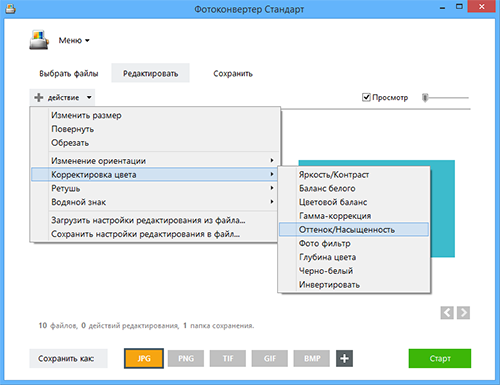
Task: Click the preview zoom slider handle
Action: coord(425,98)
